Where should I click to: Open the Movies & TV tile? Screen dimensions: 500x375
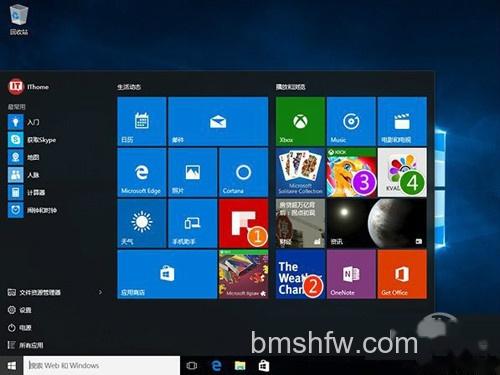(x=402, y=121)
